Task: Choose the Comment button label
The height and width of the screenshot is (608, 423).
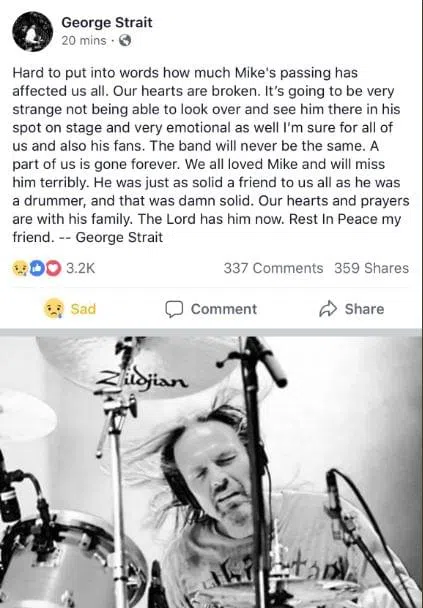Action: (224, 309)
